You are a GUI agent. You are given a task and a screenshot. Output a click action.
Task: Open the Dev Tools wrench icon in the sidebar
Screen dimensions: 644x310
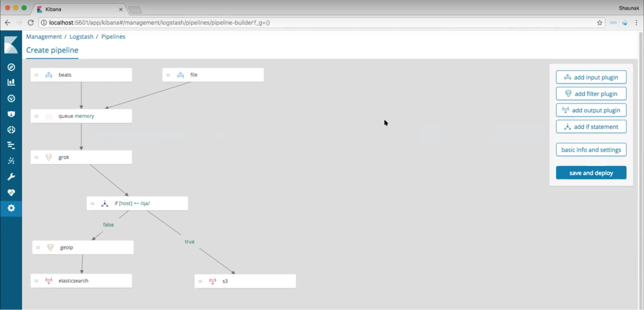click(x=11, y=177)
